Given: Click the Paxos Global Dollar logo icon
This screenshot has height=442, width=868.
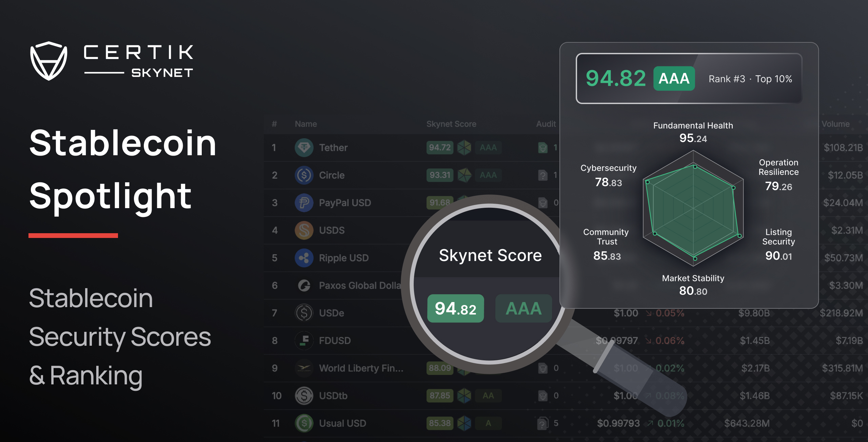Looking at the screenshot, I should pos(304,285).
